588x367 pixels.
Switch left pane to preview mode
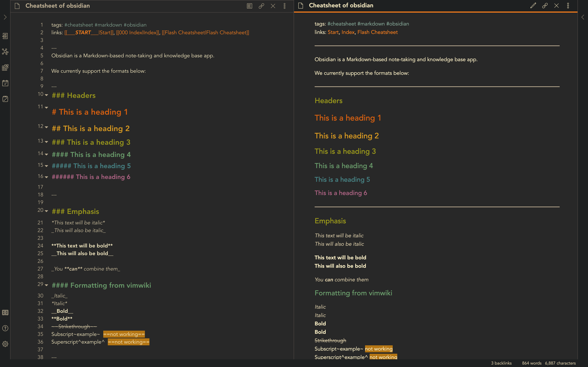pyautogui.click(x=250, y=6)
